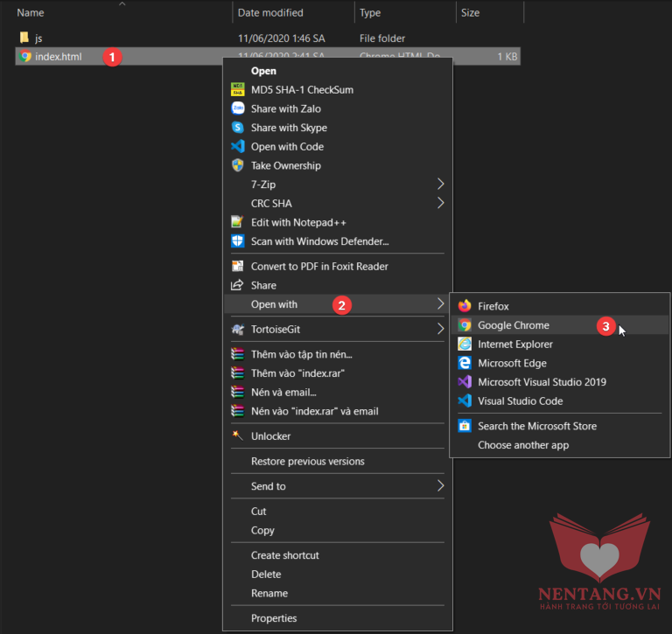Click the Google Chrome icon in submenu
This screenshot has width=672, height=634.
click(465, 325)
